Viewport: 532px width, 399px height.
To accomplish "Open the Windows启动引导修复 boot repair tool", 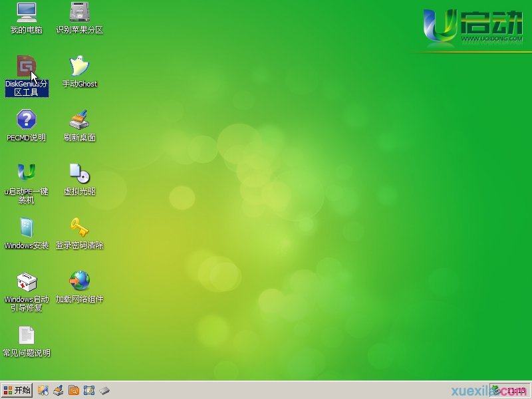I will tap(25, 283).
